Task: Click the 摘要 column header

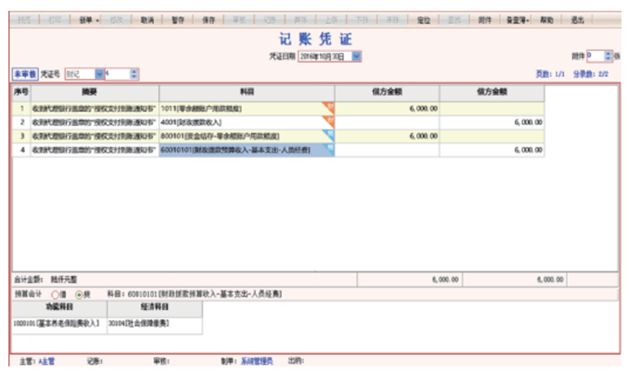Action: point(94,92)
